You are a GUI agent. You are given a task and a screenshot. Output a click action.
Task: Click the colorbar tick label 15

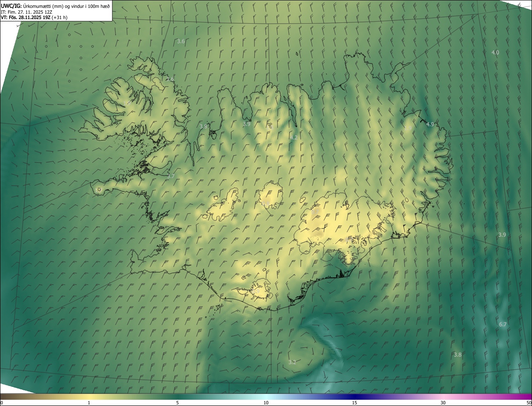click(355, 403)
